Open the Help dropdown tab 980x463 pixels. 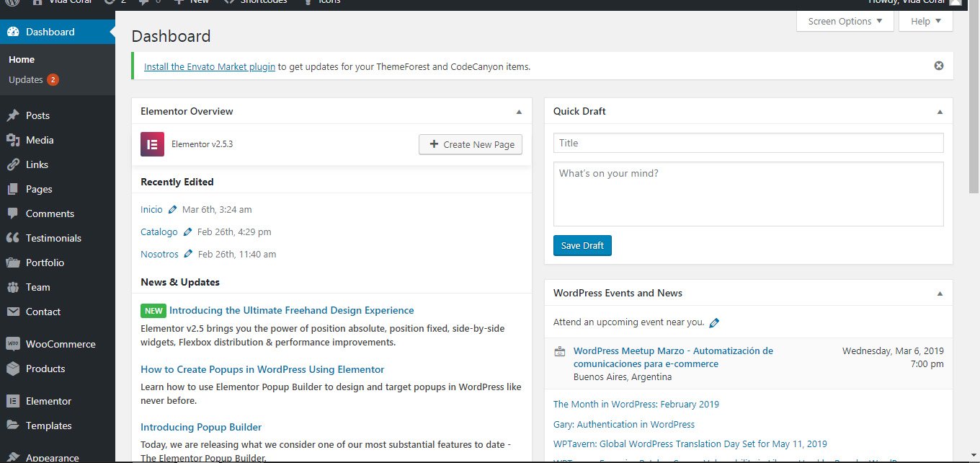click(x=926, y=22)
